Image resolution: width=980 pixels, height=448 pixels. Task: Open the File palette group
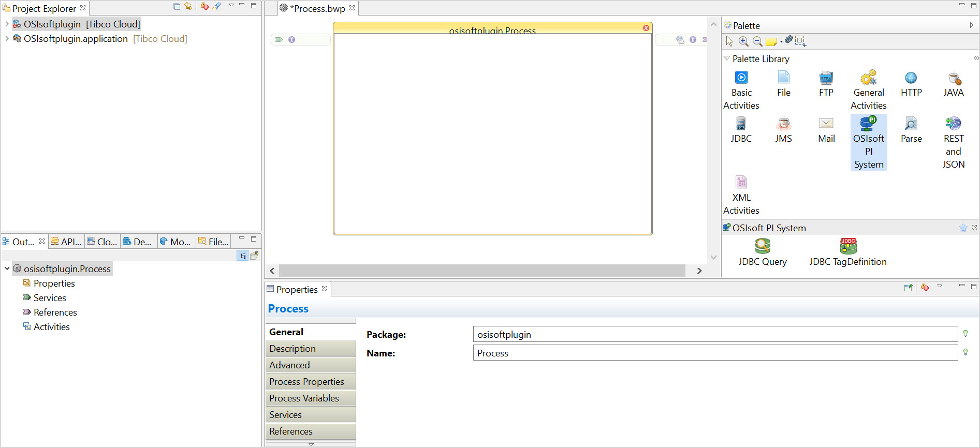point(784,84)
